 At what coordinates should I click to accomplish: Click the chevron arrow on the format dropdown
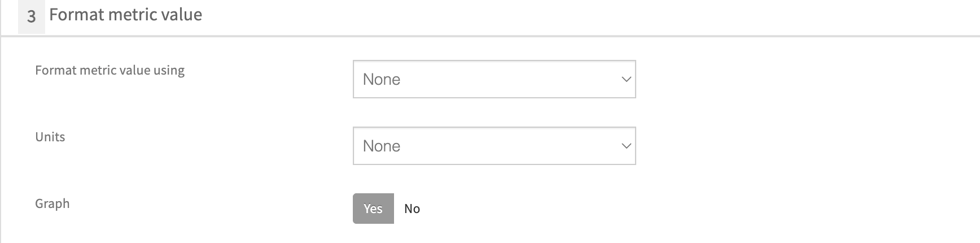625,79
